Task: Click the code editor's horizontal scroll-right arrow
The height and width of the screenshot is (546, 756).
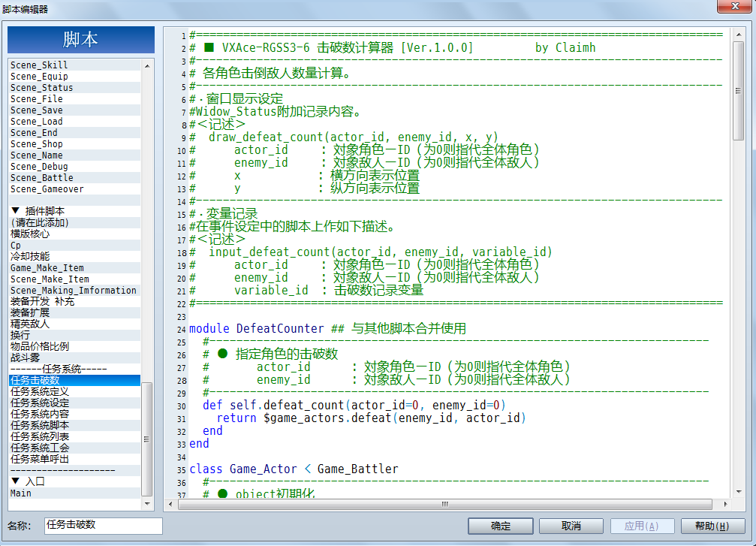Action: [x=726, y=504]
